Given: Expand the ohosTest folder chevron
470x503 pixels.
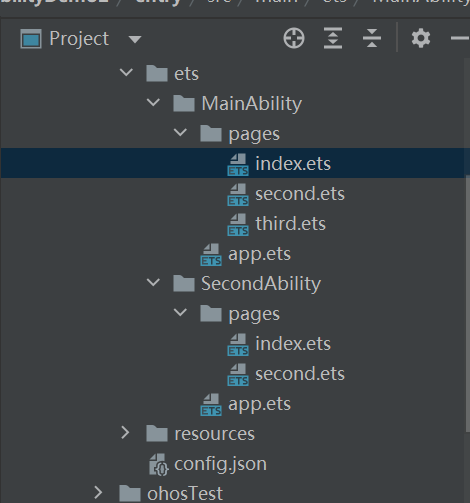Looking at the screenshot, I should point(98,492).
